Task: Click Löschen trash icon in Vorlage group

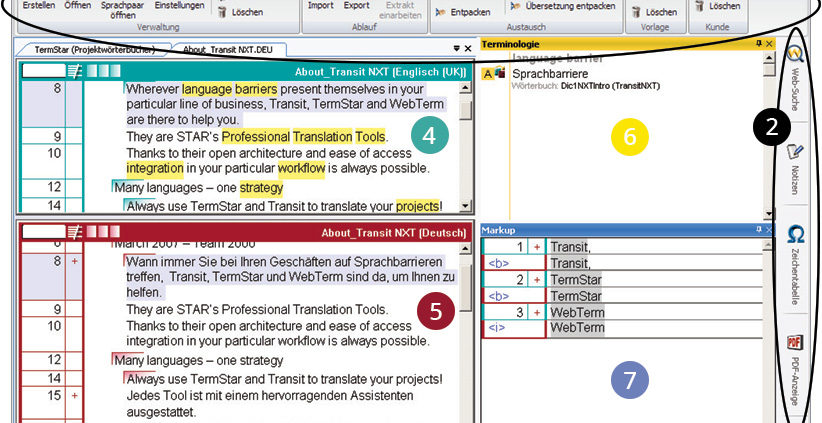Action: tap(637, 12)
